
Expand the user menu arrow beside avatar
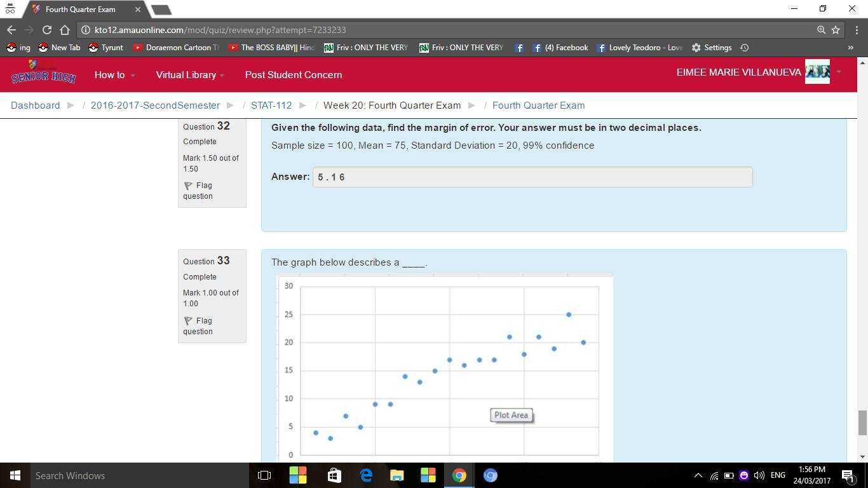(x=838, y=72)
